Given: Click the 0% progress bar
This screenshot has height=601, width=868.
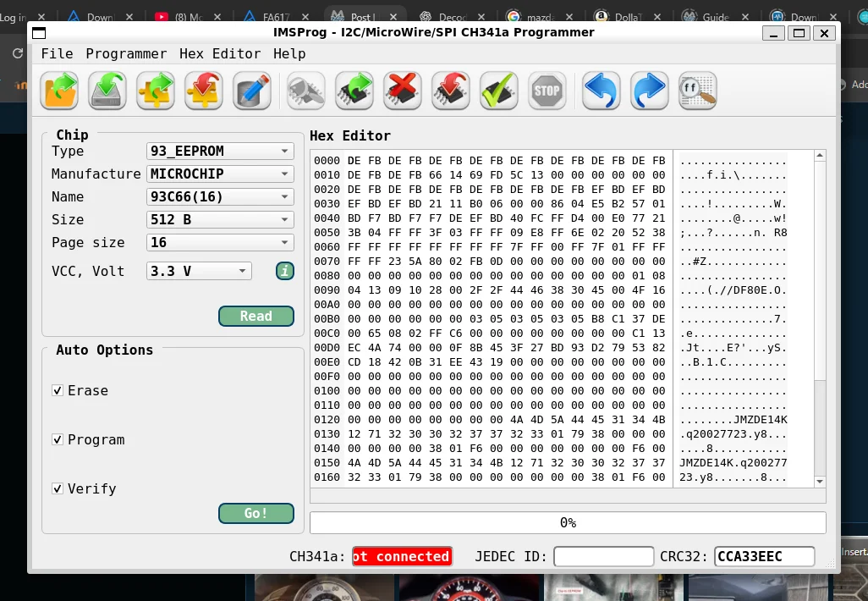Looking at the screenshot, I should click(x=568, y=523).
